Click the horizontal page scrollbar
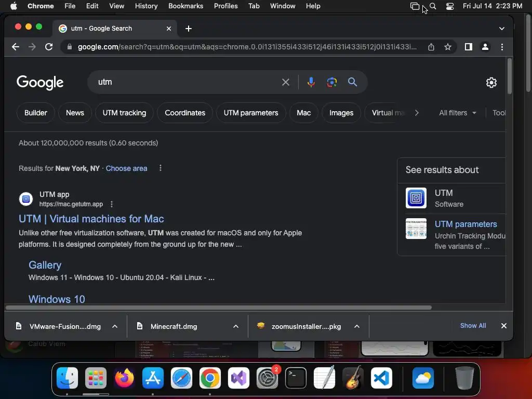Screen dimensions: 532x399 click(219, 308)
